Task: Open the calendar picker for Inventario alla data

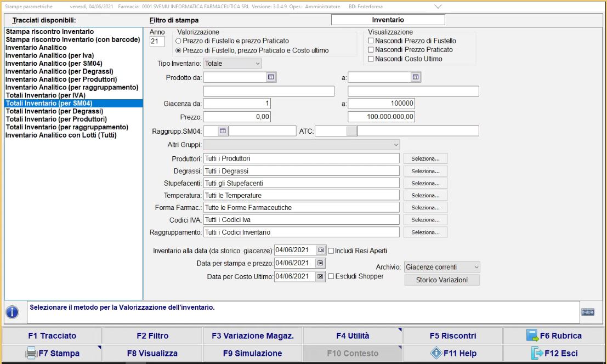Action: 321,250
